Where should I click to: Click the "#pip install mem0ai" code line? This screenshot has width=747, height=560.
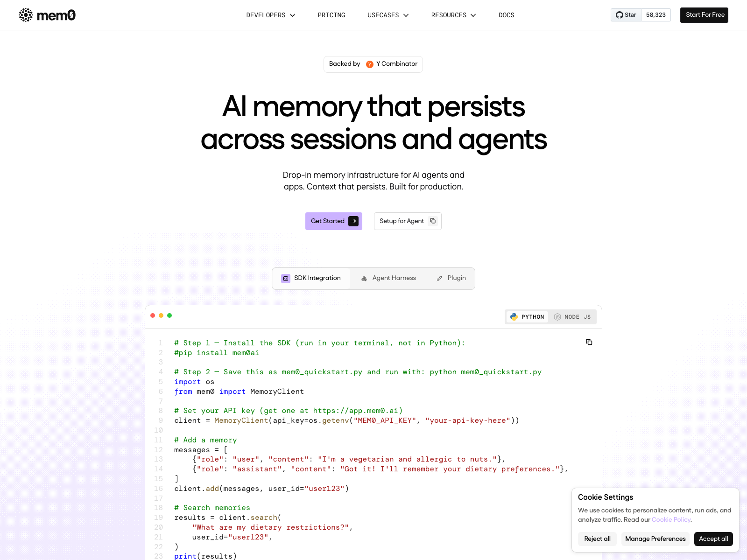coord(217,353)
